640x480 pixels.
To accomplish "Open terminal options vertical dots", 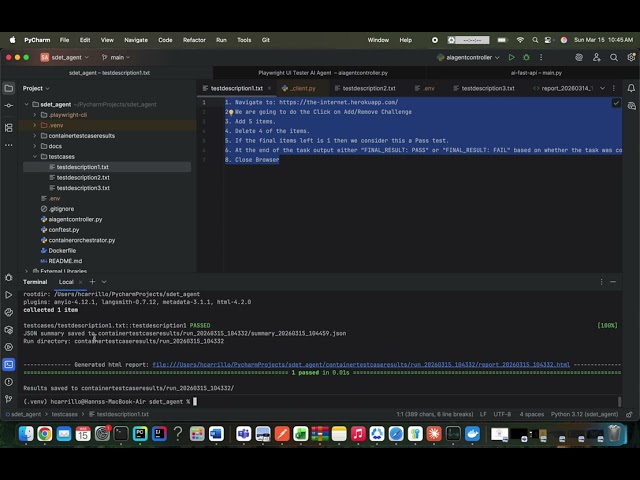I will pyautogui.click(x=601, y=282).
